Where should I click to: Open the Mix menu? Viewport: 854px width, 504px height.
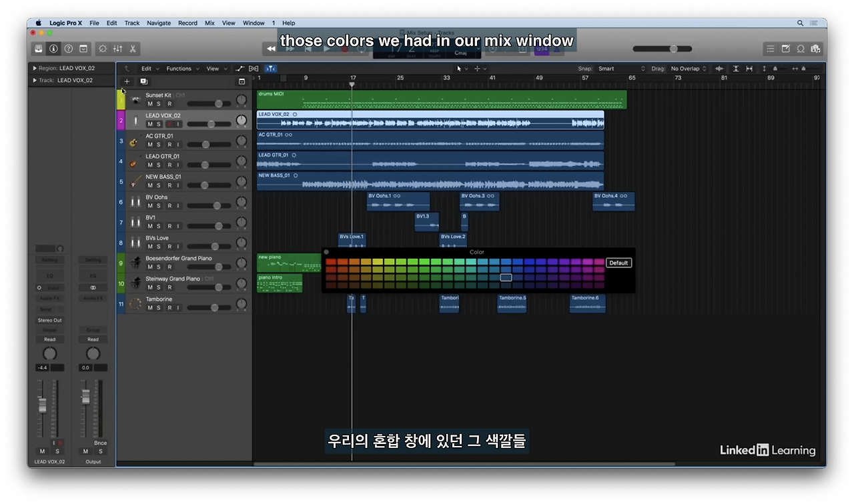(209, 23)
